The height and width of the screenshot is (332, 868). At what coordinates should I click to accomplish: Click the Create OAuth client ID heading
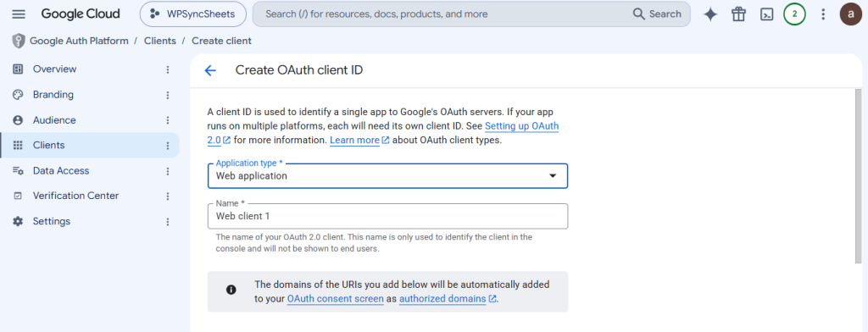tap(299, 70)
